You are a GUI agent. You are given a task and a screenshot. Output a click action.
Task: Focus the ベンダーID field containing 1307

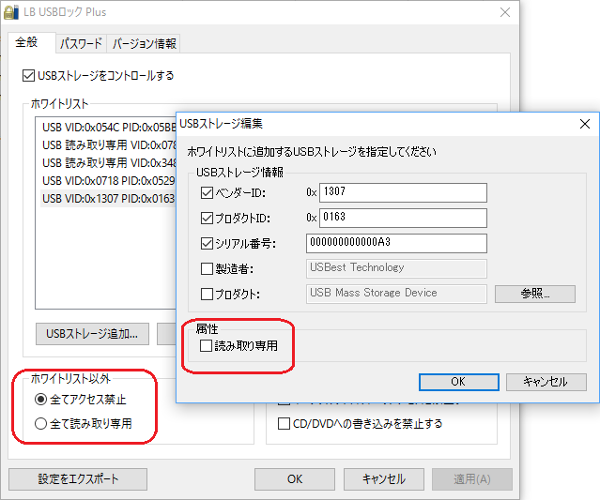tap(403, 192)
